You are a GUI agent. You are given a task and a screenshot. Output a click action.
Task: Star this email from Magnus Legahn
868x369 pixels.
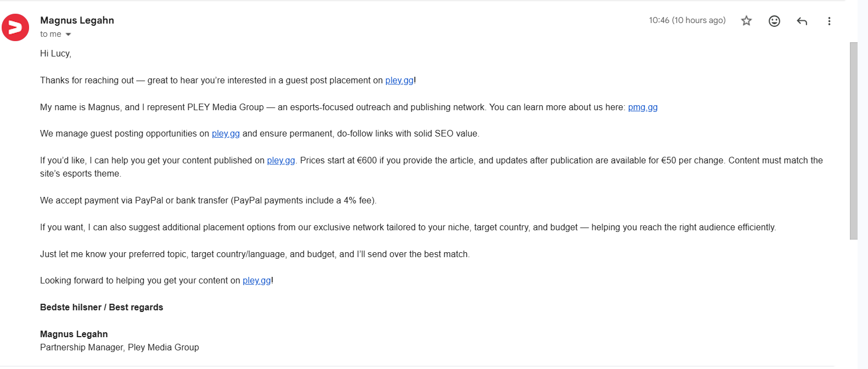tap(746, 21)
